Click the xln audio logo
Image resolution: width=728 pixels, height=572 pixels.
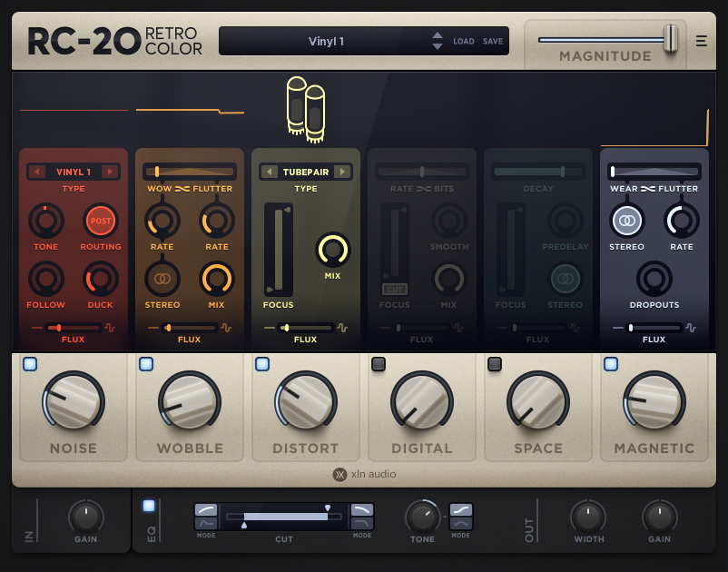coord(364,474)
